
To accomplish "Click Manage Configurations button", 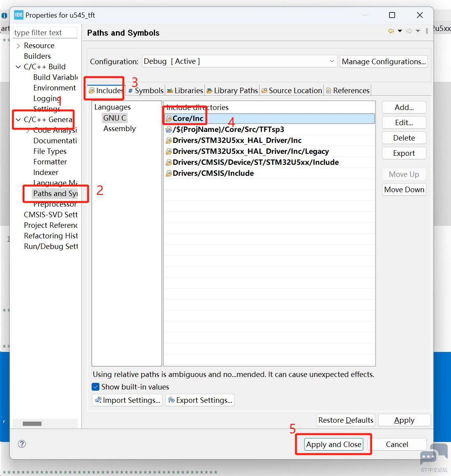I will click(384, 61).
